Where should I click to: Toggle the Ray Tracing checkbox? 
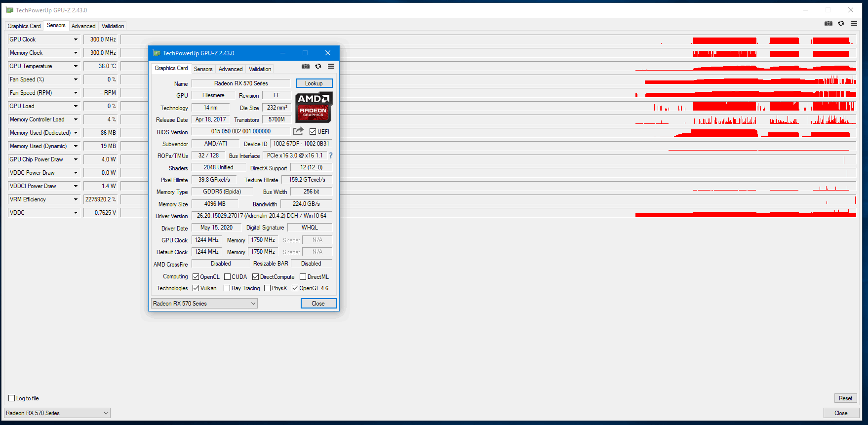point(227,288)
